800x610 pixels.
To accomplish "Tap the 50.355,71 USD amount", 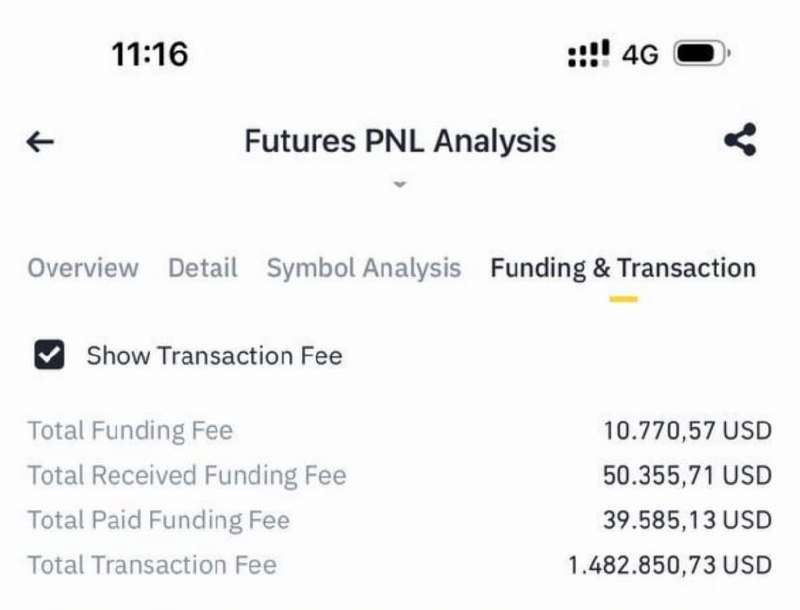I will (x=687, y=475).
